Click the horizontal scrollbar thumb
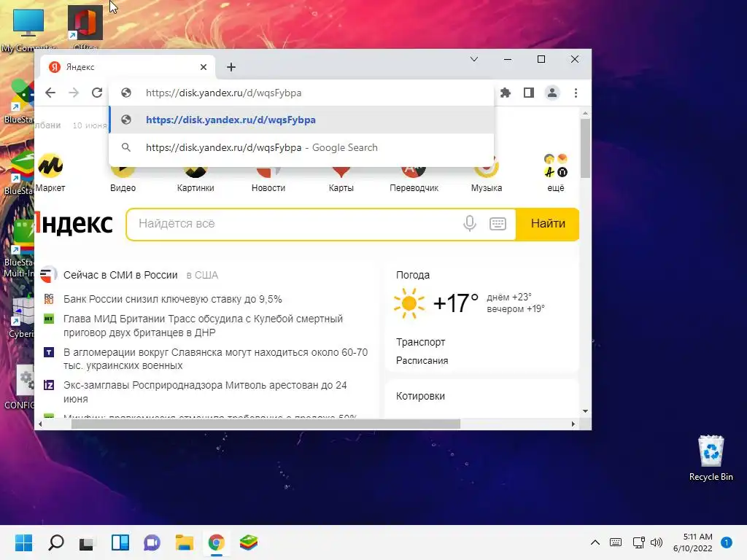The image size is (747, 560). click(x=266, y=424)
